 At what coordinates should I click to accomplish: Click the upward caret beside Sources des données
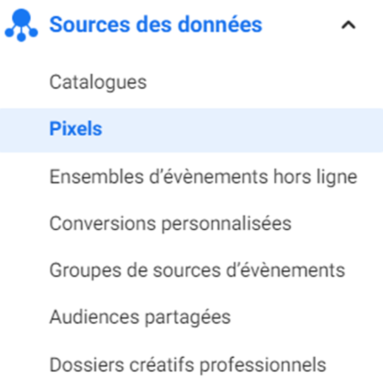click(x=348, y=25)
